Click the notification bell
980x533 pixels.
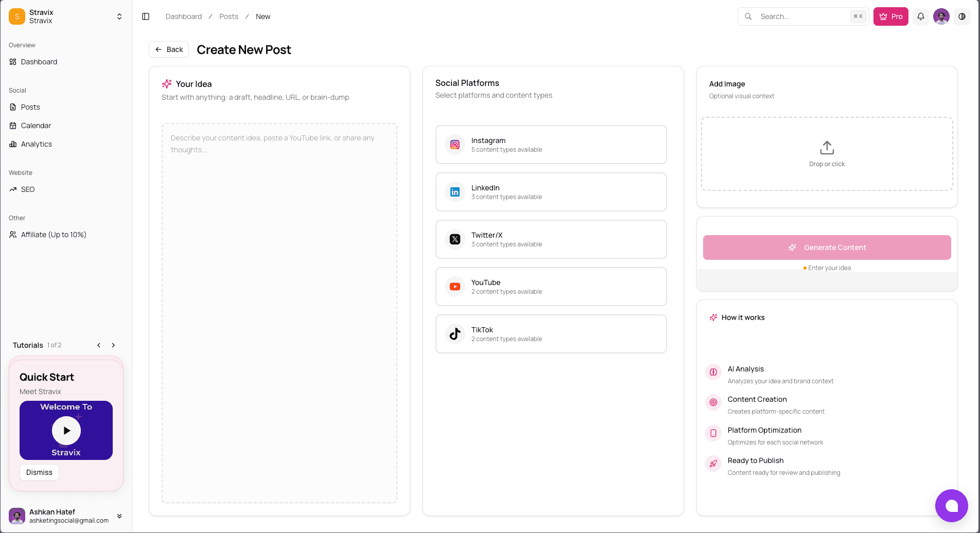pos(920,16)
